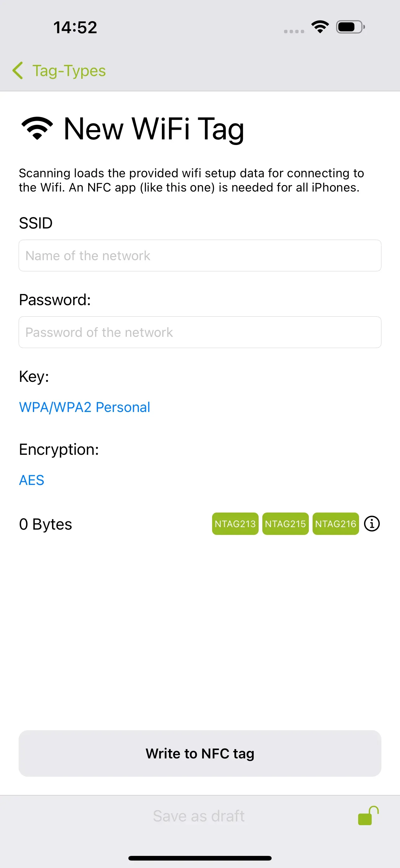Select the NTAG213 chip badge

click(235, 524)
